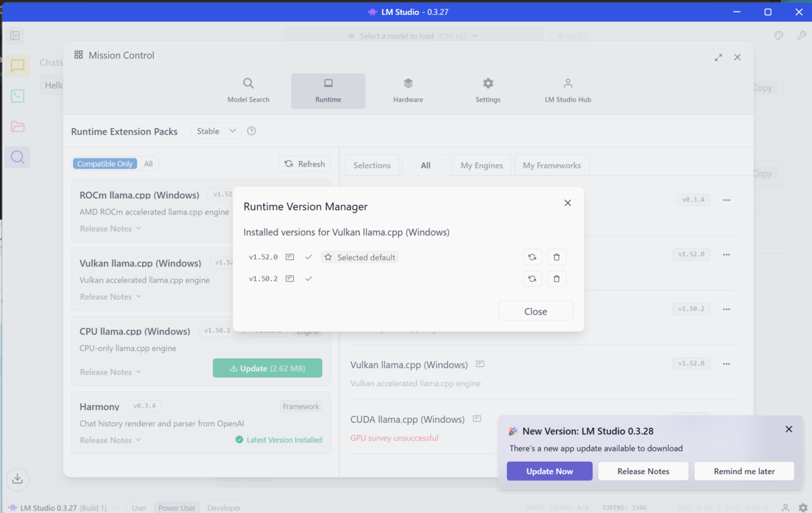
Task: Click the wrench settings icon at top
Action: tap(802, 36)
